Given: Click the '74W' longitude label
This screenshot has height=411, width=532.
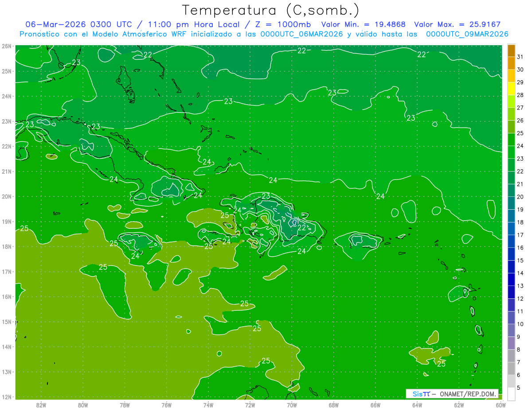Looking at the screenshot, I should [x=208, y=405].
